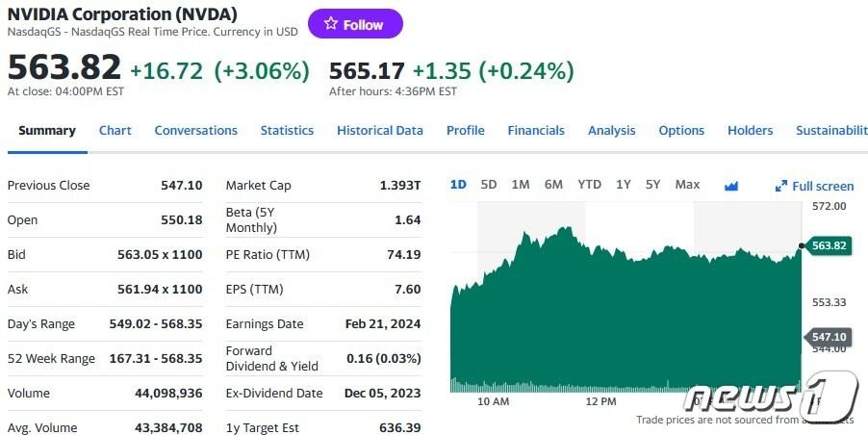Set chart range to Max

point(687,184)
